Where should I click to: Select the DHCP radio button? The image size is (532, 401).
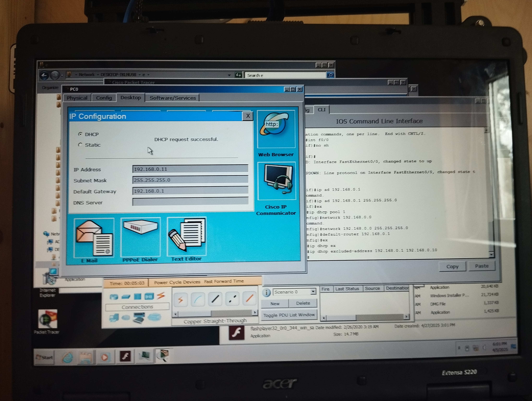80,134
